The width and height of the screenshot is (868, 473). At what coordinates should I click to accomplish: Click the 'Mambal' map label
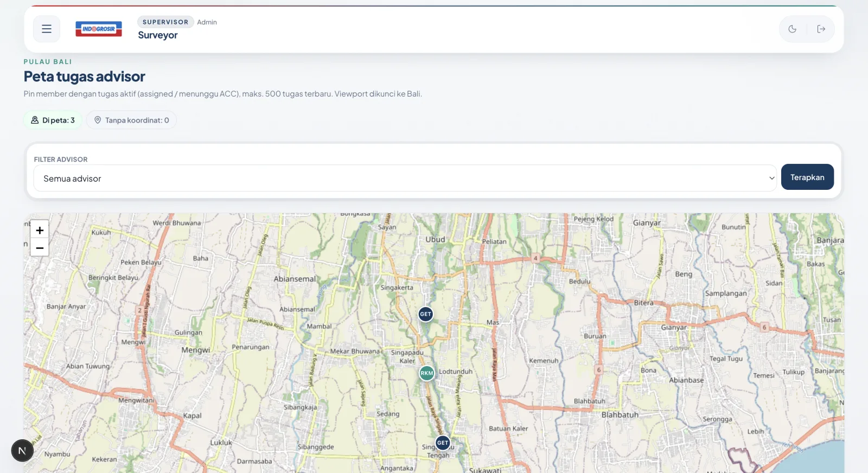pyautogui.click(x=319, y=327)
